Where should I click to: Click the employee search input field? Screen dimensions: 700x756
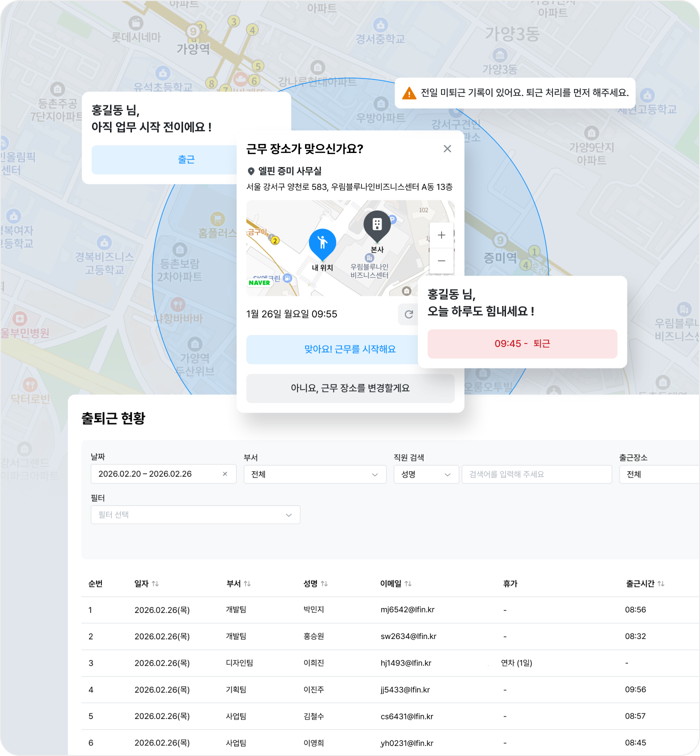click(x=536, y=474)
